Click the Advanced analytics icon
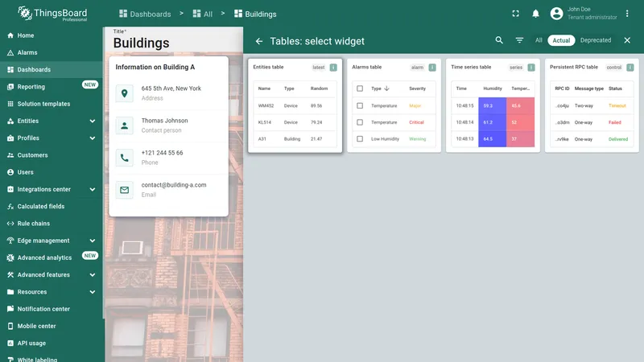The width and height of the screenshot is (644, 362). 10,257
